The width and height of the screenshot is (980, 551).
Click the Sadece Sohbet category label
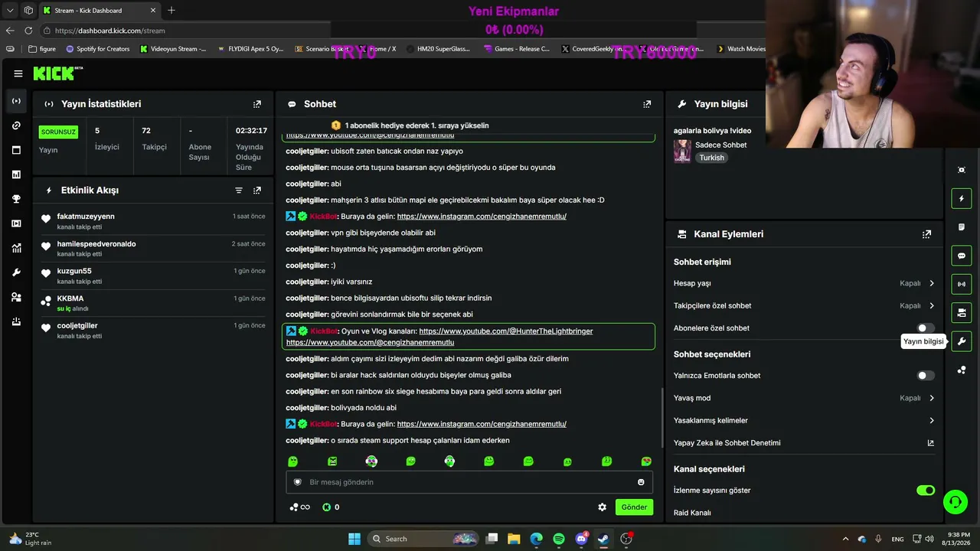(x=720, y=145)
